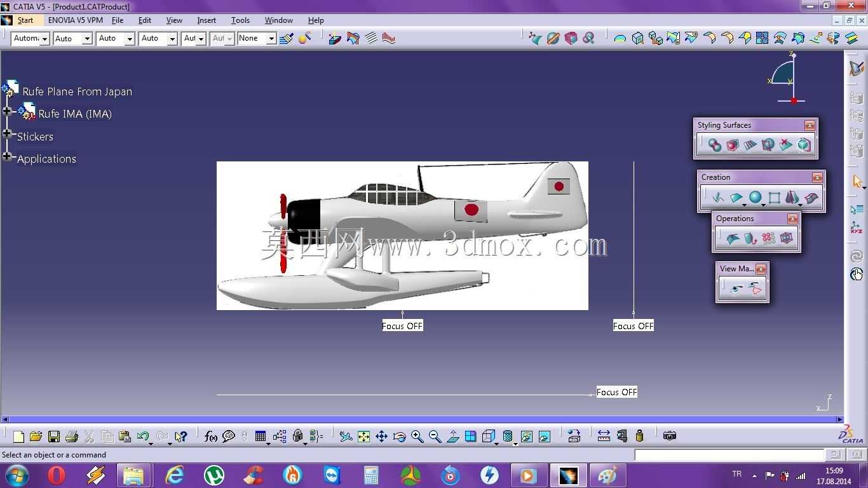
Task: Open the Start menu in CATIA
Action: pyautogui.click(x=25, y=20)
